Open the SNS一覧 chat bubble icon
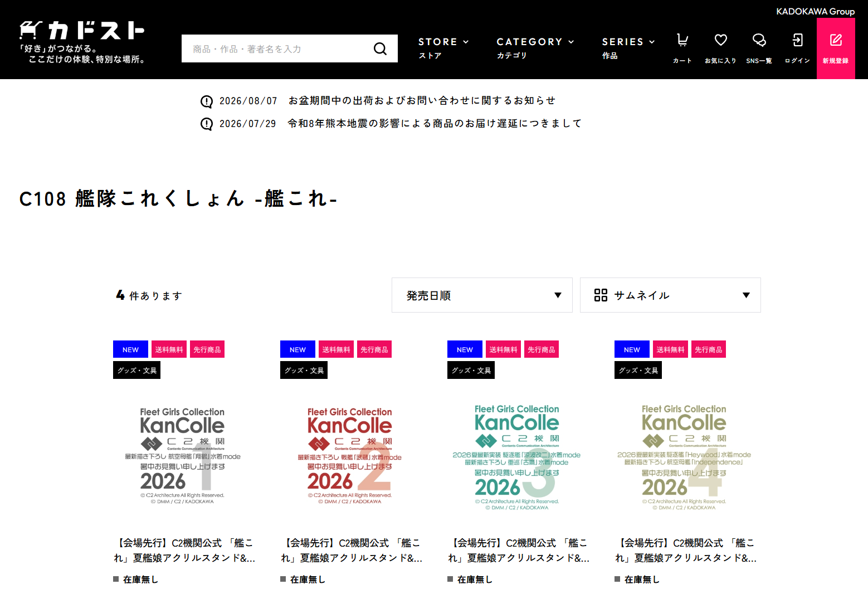The image size is (868, 594). coord(759,48)
